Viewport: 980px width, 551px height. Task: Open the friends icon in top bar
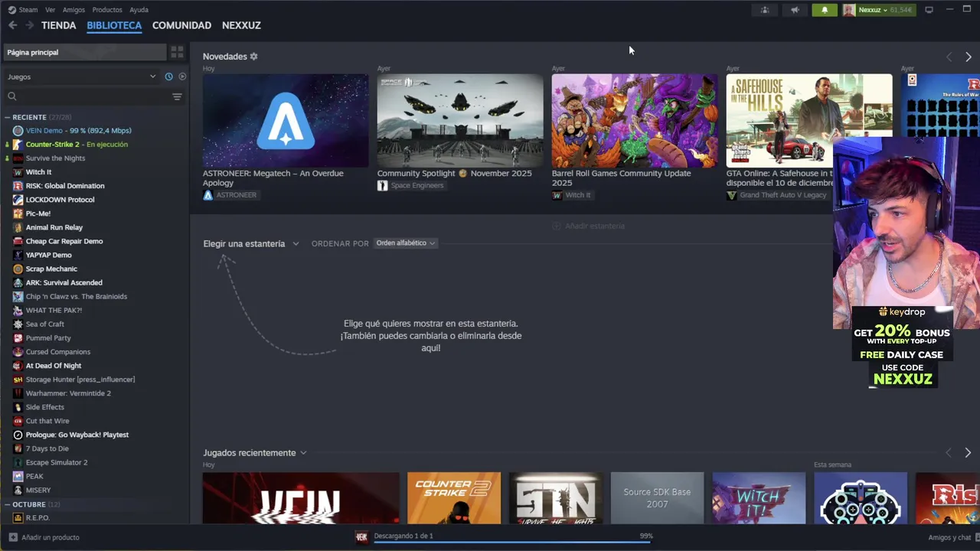point(764,10)
